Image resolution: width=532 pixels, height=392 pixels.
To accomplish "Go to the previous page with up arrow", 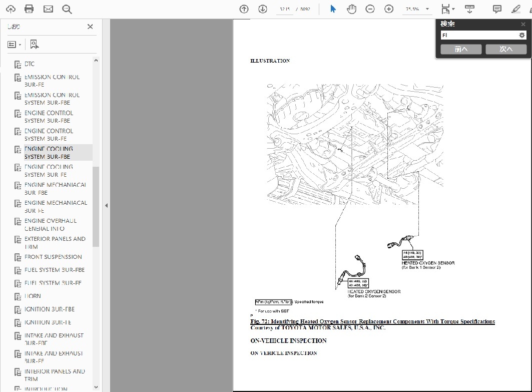I will point(244,9).
